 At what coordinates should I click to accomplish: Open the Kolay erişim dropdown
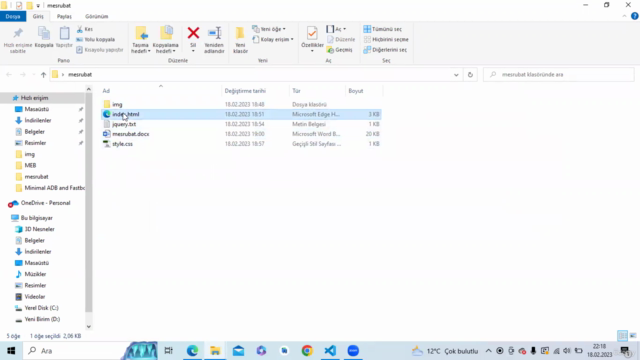pyautogui.click(x=273, y=40)
